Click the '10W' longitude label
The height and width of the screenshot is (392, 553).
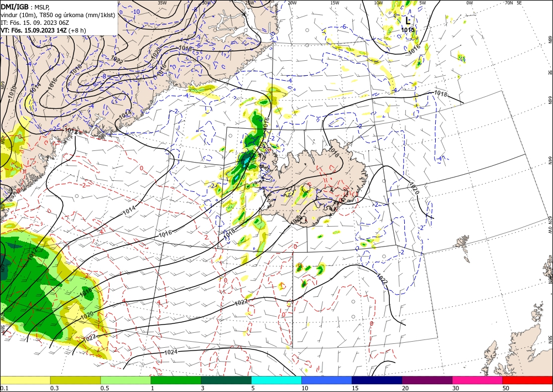point(378,3)
